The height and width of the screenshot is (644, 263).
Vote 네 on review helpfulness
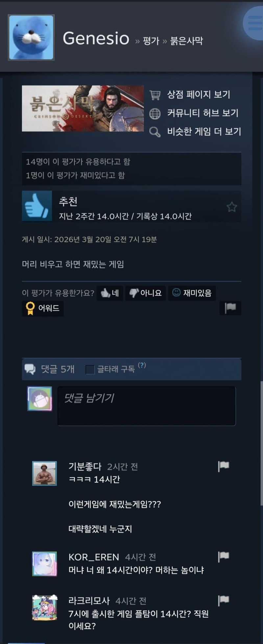(110, 293)
